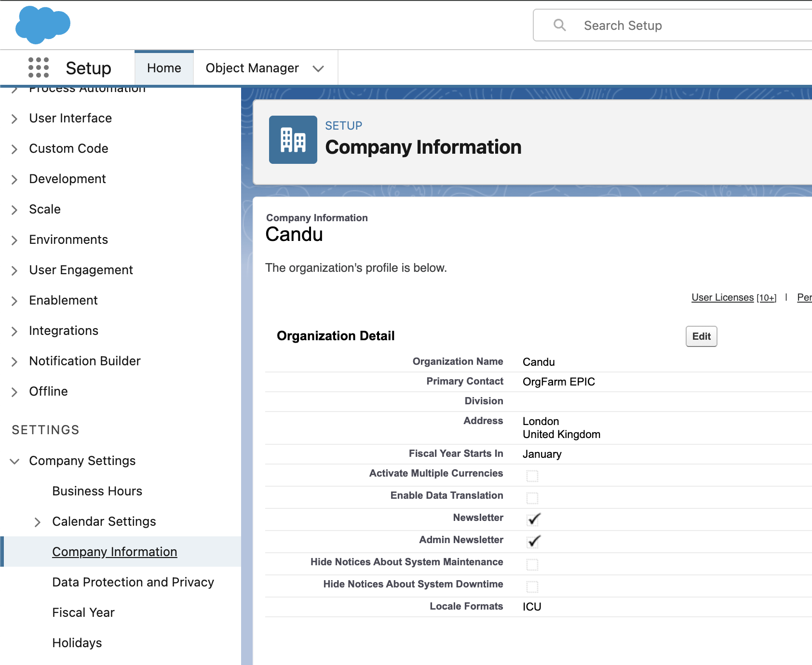Viewport: 812px width, 665px height.
Task: Toggle Enable Data Translation checkbox
Action: [532, 498]
